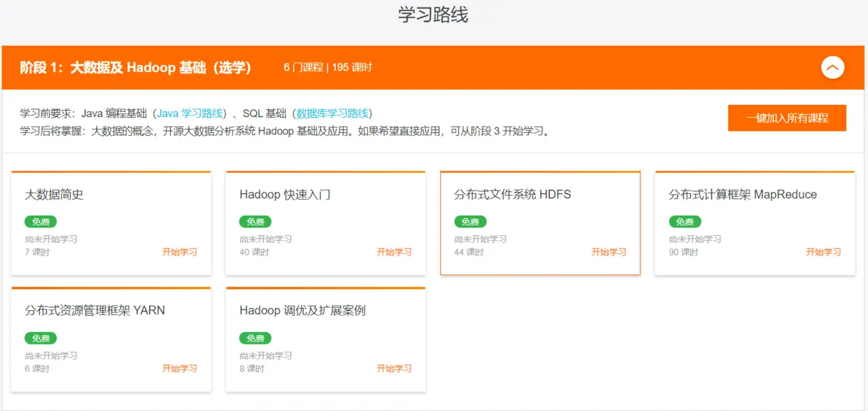Click the 免费 badge on YARN course
The width and height of the screenshot is (868, 411).
(x=41, y=337)
